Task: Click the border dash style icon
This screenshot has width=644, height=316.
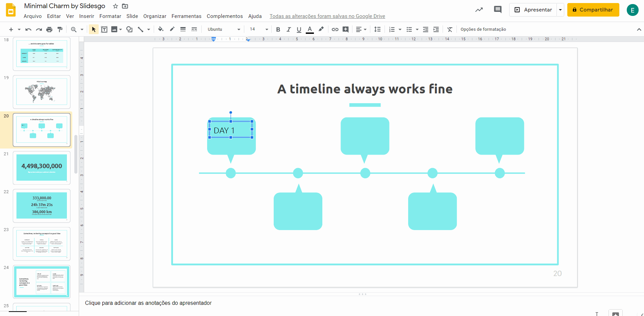Action: point(194,29)
